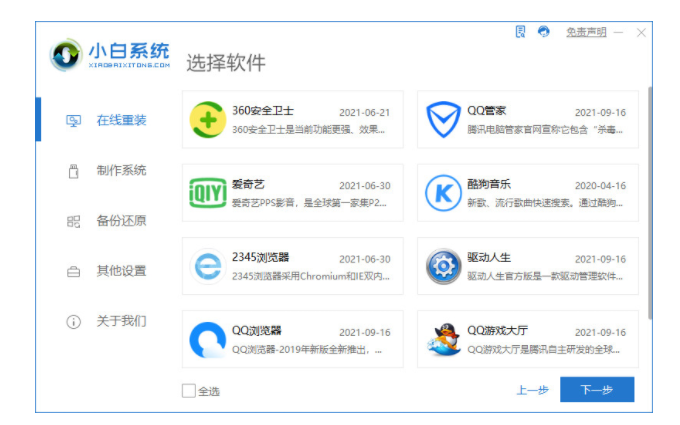This screenshot has width=680, height=425.
Task: Click the 在线重装 monitor sidebar icon
Action: (x=73, y=121)
